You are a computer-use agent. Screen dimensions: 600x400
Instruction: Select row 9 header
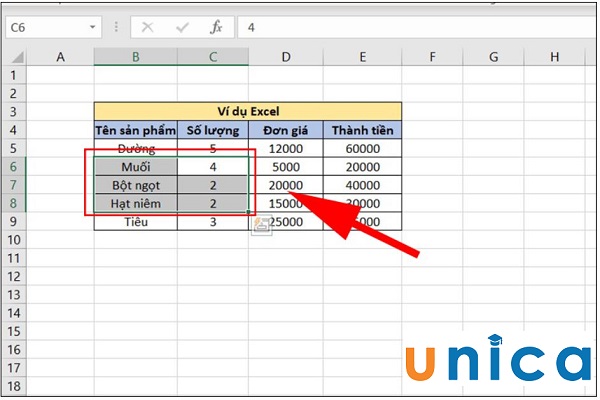tap(14, 222)
